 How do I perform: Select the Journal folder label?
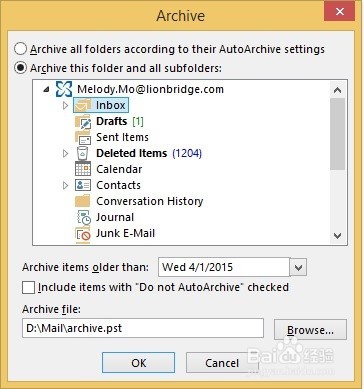click(x=115, y=217)
